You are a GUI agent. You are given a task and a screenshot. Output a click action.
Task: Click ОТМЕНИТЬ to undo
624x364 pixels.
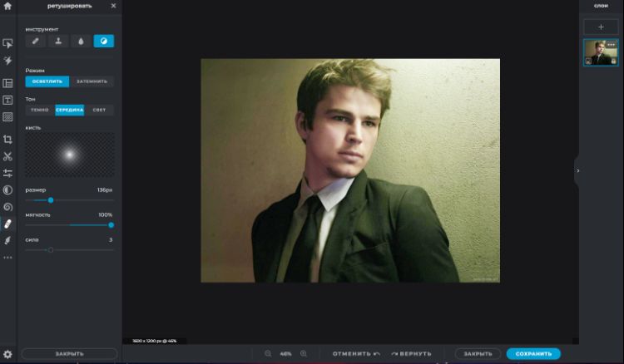356,354
